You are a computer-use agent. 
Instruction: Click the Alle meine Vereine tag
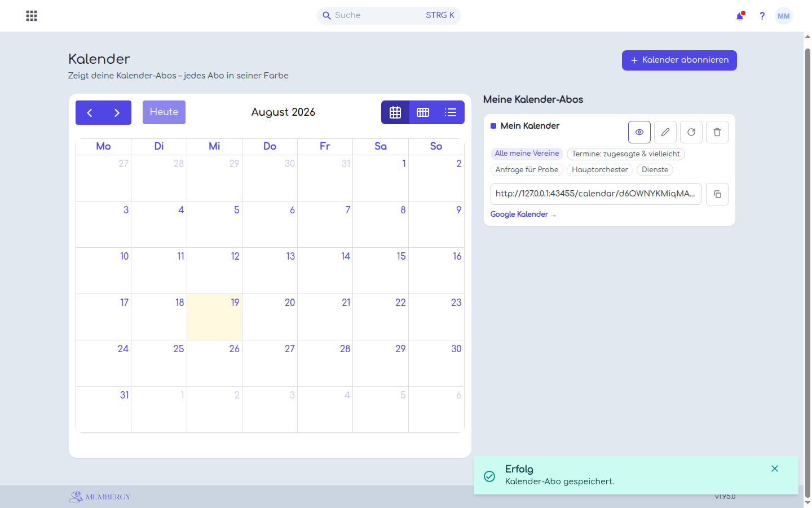click(x=527, y=154)
